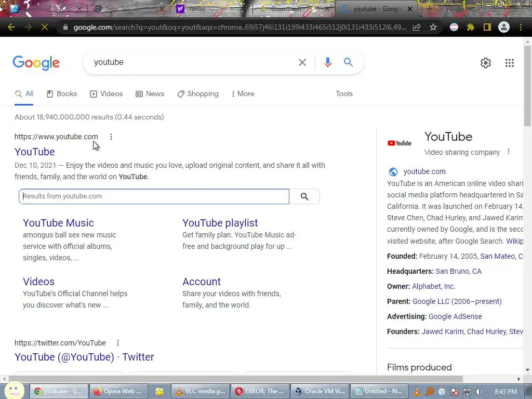Open Oracle VM VirtualBox taskbar item
The width and height of the screenshot is (532, 399).
click(320, 391)
